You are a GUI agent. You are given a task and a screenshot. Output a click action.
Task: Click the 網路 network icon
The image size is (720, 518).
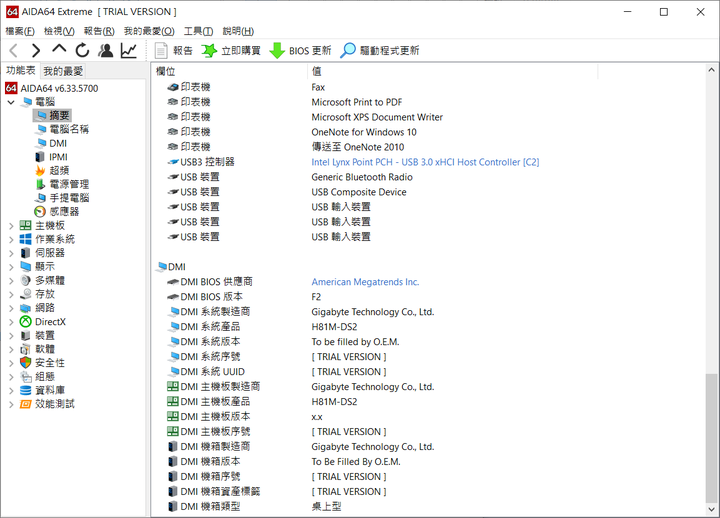click(26, 308)
